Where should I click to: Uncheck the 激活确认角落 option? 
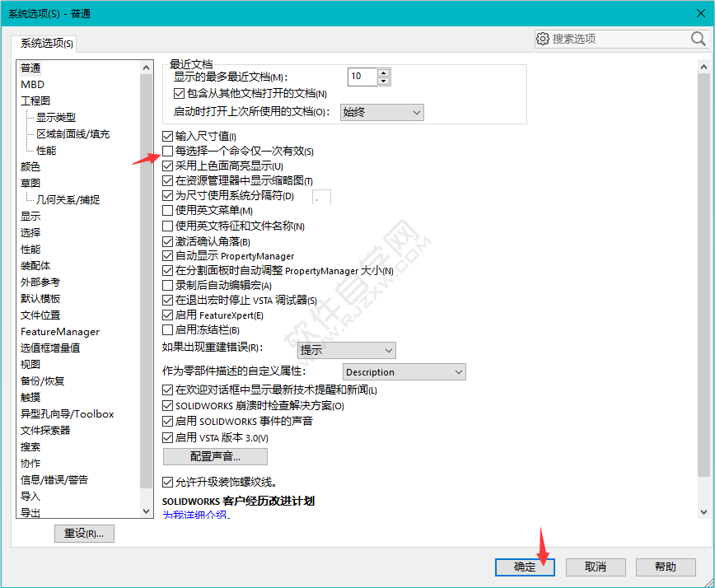tap(167, 241)
